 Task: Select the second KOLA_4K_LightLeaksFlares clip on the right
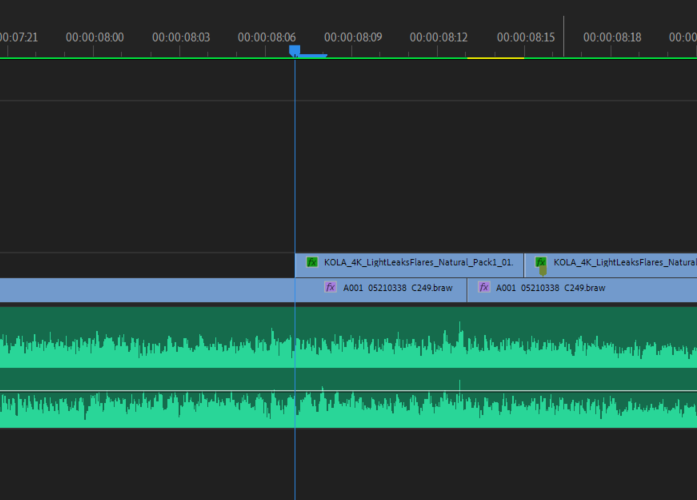click(611, 265)
